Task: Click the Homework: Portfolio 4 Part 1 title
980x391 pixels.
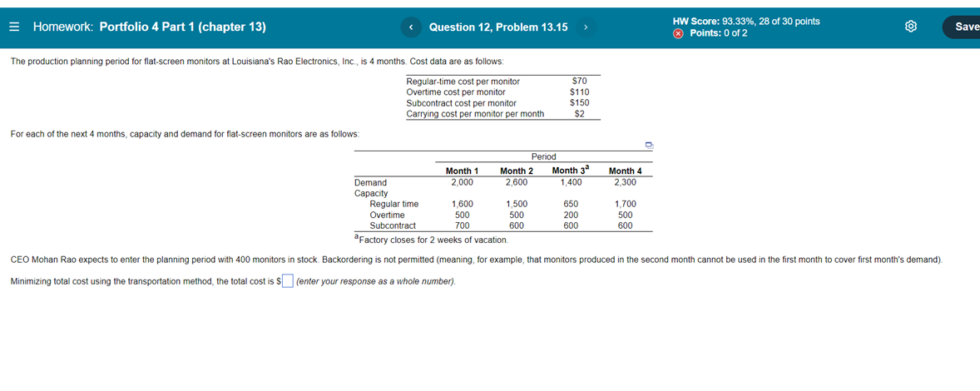Action: click(150, 27)
